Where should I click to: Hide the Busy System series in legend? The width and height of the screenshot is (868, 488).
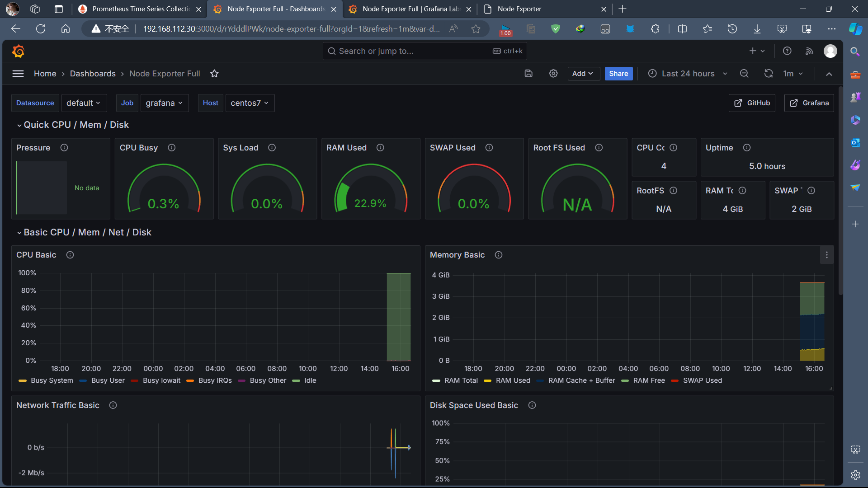click(52, 380)
